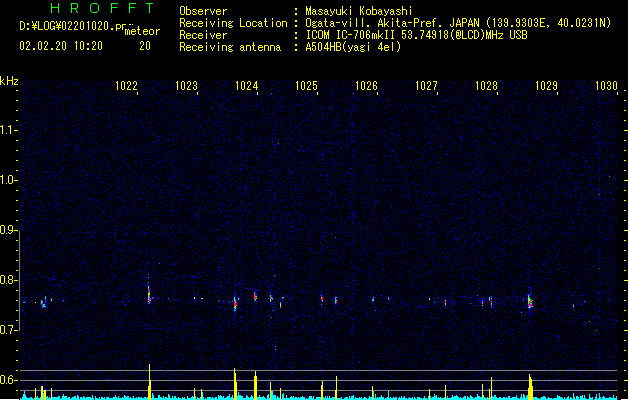Click the 'Receiver' field label

click(x=203, y=35)
